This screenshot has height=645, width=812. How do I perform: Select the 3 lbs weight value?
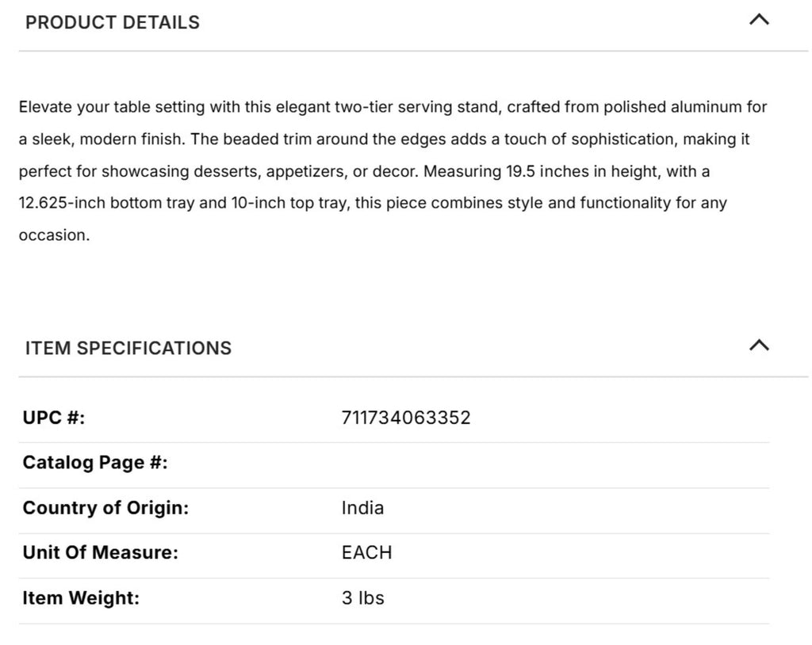pos(362,598)
